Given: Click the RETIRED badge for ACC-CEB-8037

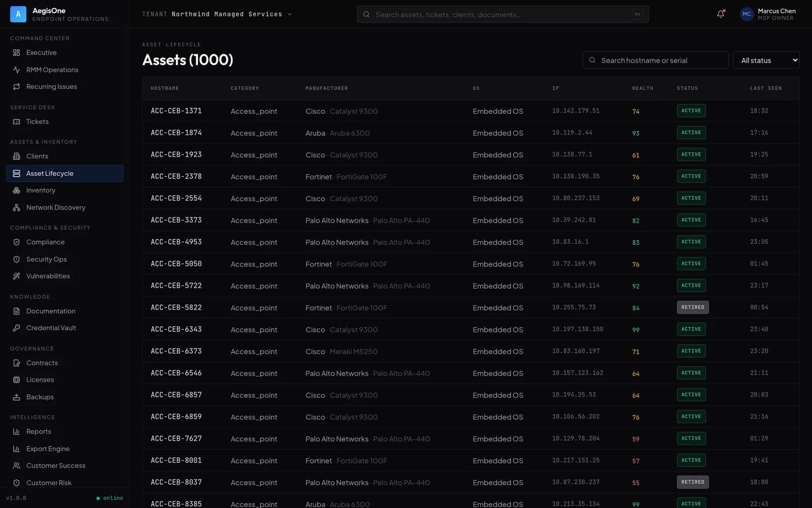Looking at the screenshot, I should 693,482.
